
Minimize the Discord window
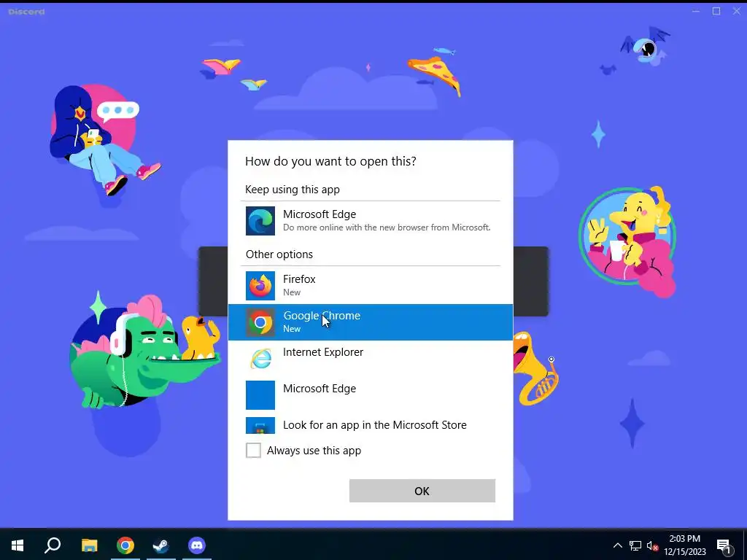tap(696, 11)
